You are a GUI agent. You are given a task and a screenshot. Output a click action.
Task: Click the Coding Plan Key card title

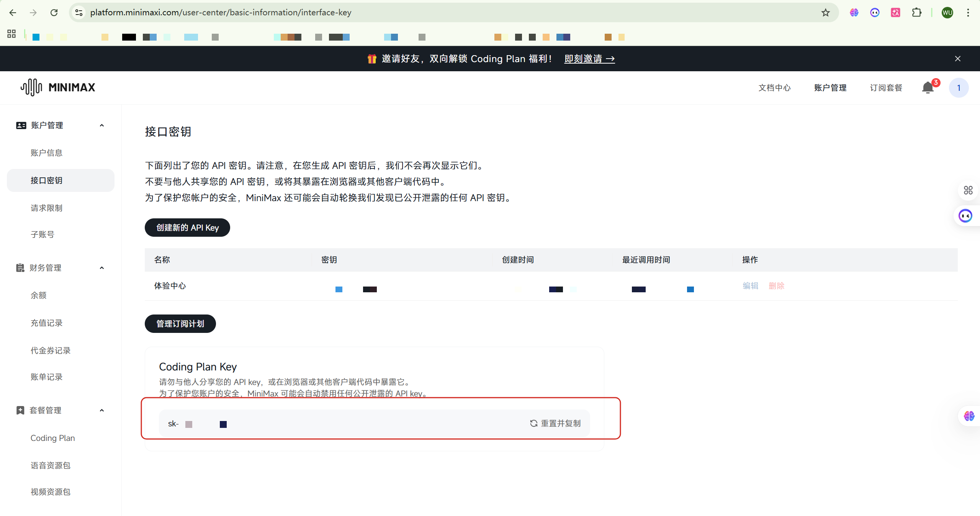click(x=198, y=367)
